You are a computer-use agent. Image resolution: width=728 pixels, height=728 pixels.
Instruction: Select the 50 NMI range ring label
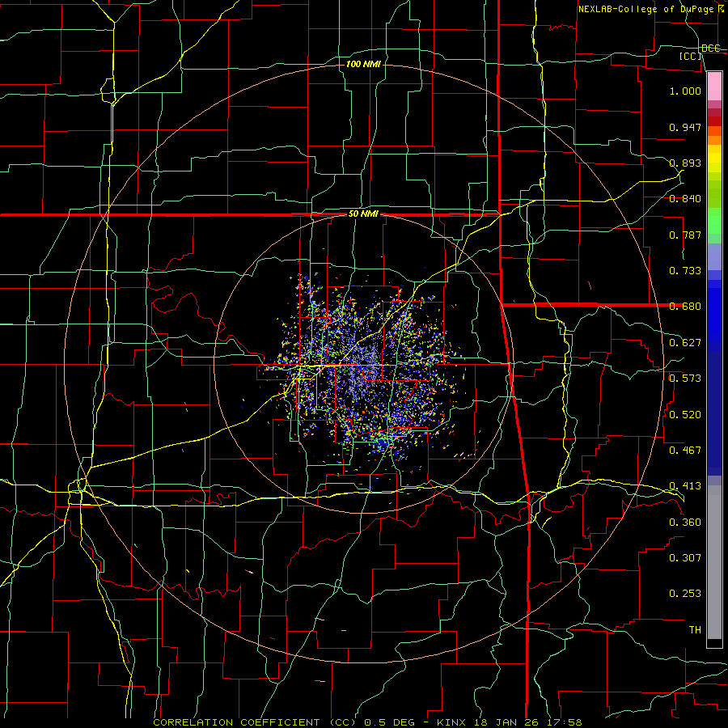[x=363, y=214]
